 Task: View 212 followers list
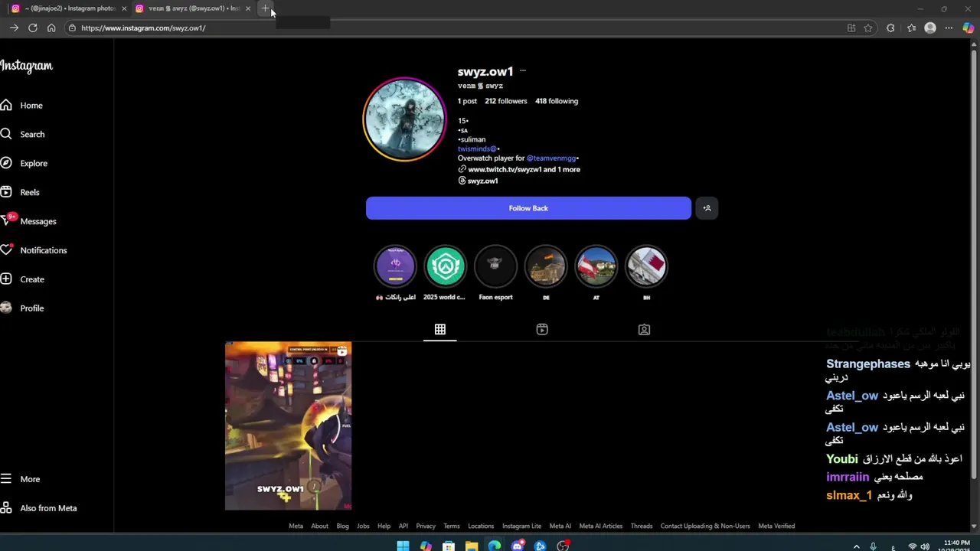click(506, 101)
